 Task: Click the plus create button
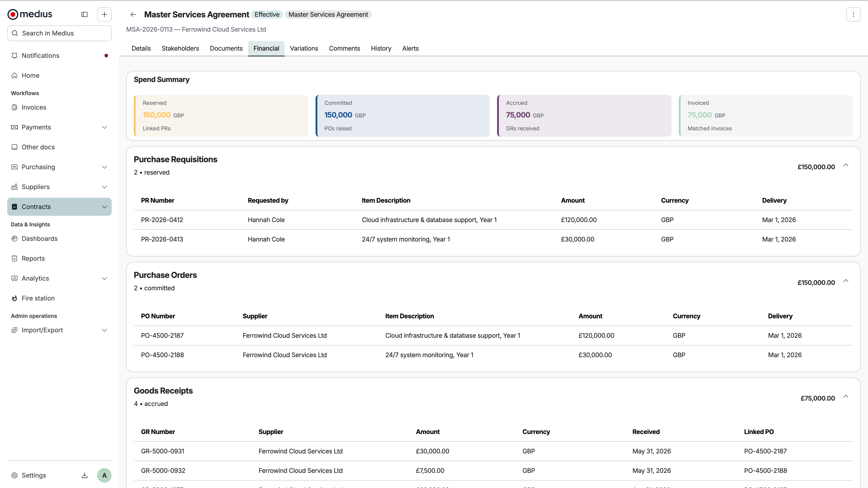[104, 14]
